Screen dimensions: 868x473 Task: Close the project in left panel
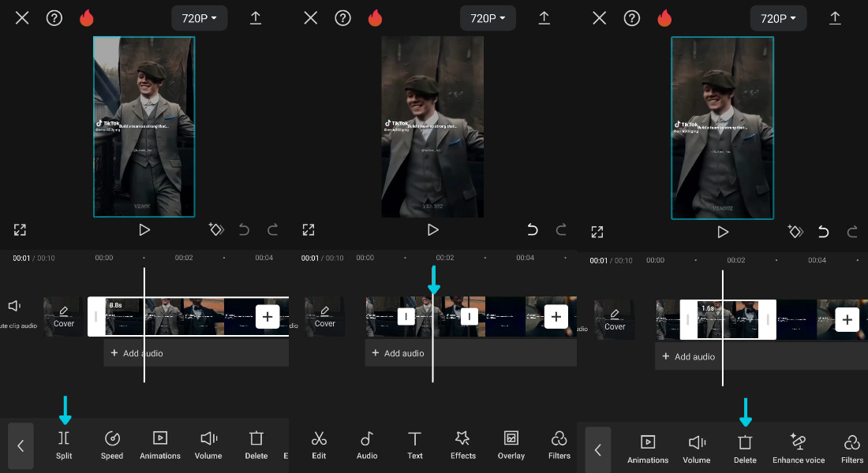pos(22,18)
